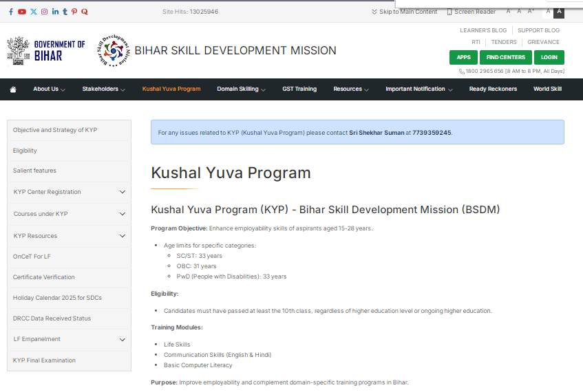583x392 pixels.
Task: Open the GST Training menu item
Action: 299,89
